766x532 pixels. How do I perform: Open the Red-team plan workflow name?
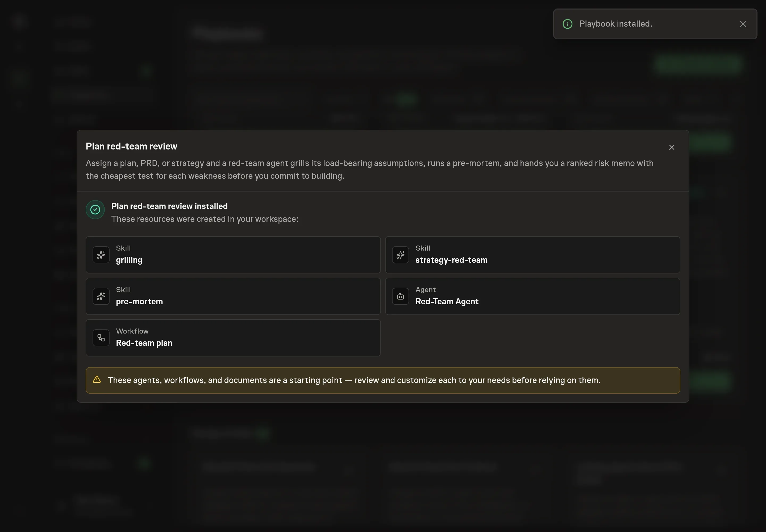pos(144,343)
